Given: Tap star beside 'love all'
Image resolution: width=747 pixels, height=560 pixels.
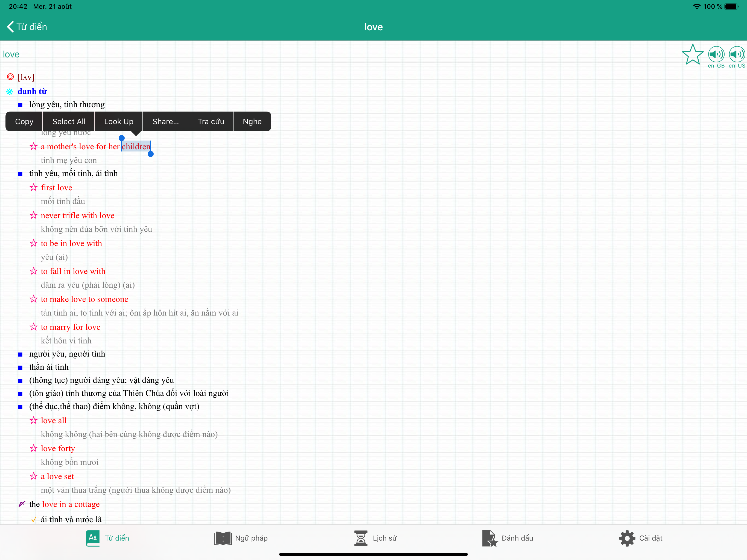Looking at the screenshot, I should coord(33,421).
